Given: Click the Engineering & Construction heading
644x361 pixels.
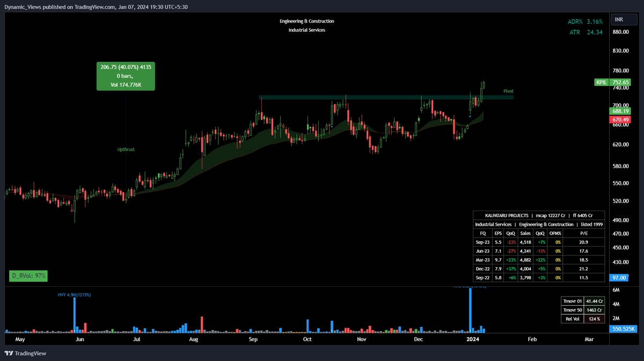Looking at the screenshot, I should 307,21.
